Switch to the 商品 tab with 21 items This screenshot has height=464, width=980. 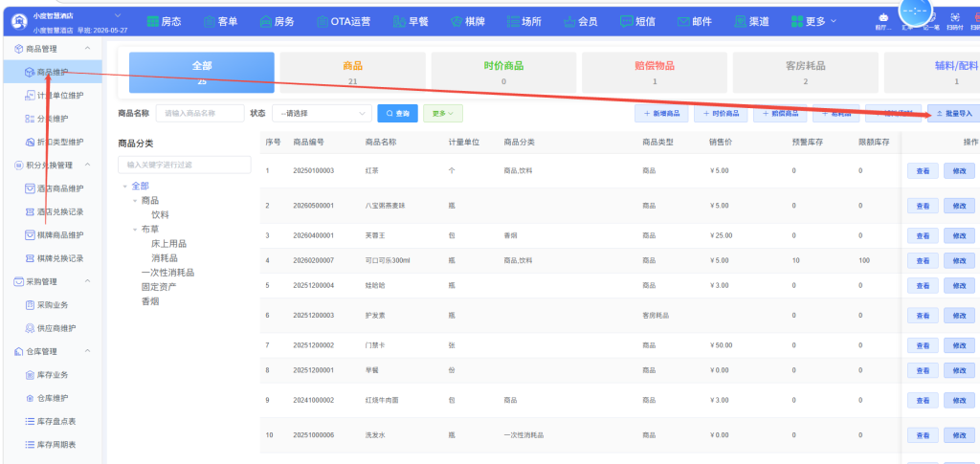[x=352, y=73]
